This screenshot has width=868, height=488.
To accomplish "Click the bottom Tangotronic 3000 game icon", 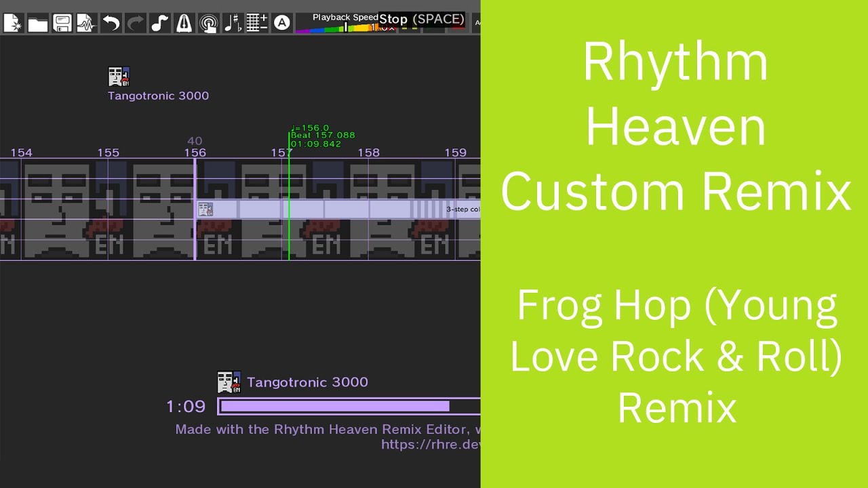I will (x=229, y=382).
